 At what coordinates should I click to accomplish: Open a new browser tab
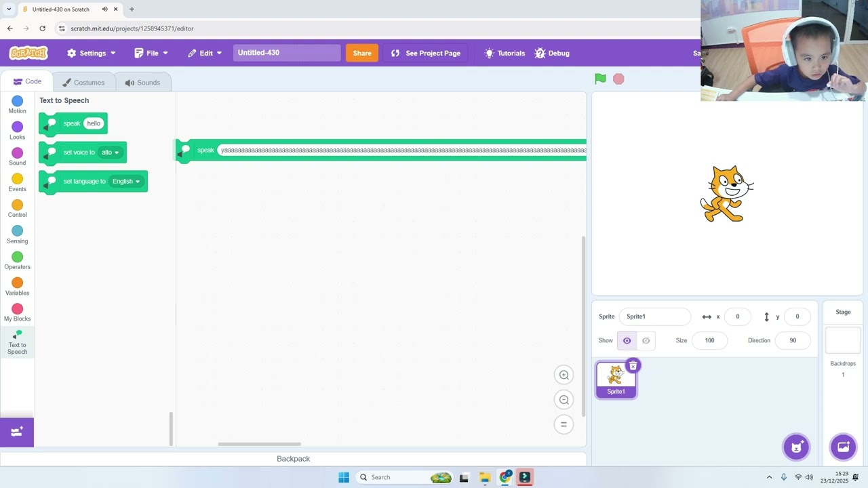pyautogui.click(x=132, y=9)
